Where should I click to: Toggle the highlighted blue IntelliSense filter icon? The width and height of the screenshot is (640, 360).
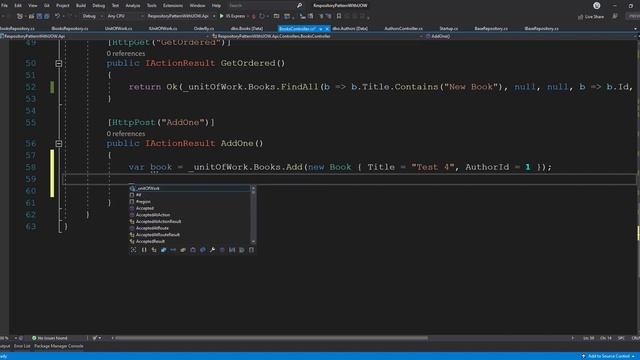[x=163, y=250]
